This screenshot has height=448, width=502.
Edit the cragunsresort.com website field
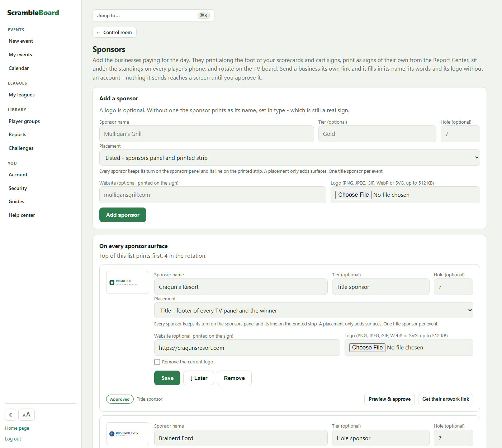[247, 348]
